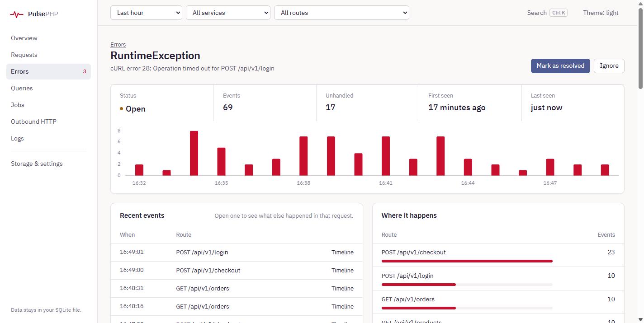Click the Last seen 'just now' value
Image resolution: width=644 pixels, height=323 pixels.
point(547,108)
